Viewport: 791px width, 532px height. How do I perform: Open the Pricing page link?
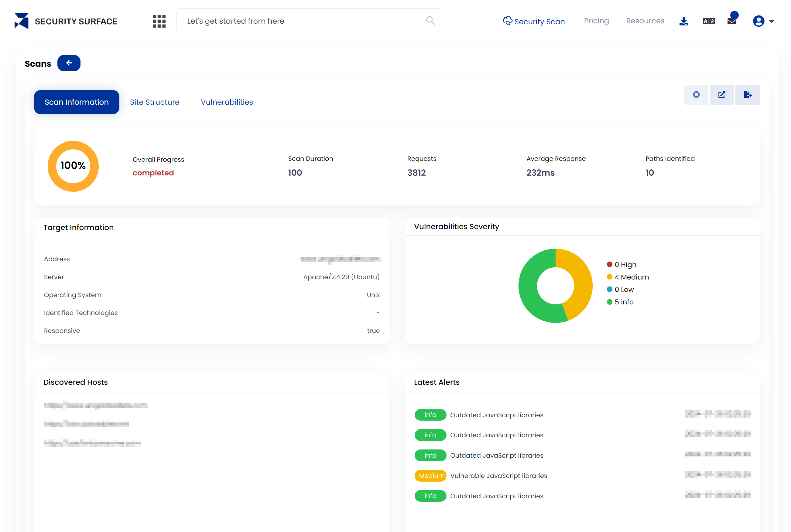(596, 21)
